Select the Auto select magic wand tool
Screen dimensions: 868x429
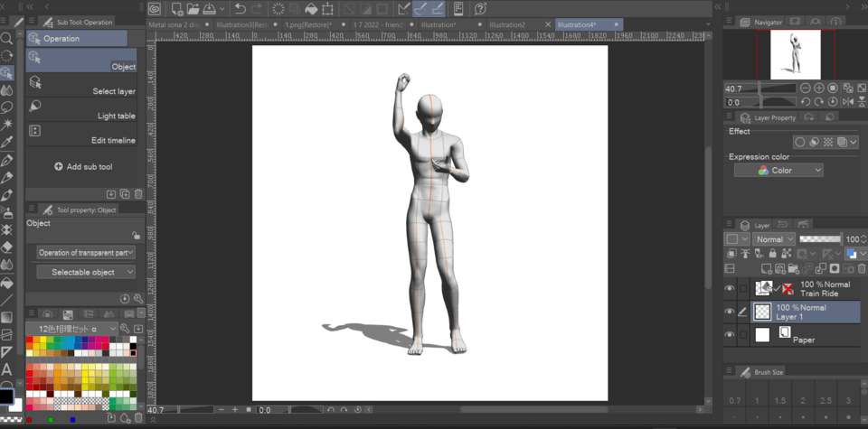pos(6,124)
